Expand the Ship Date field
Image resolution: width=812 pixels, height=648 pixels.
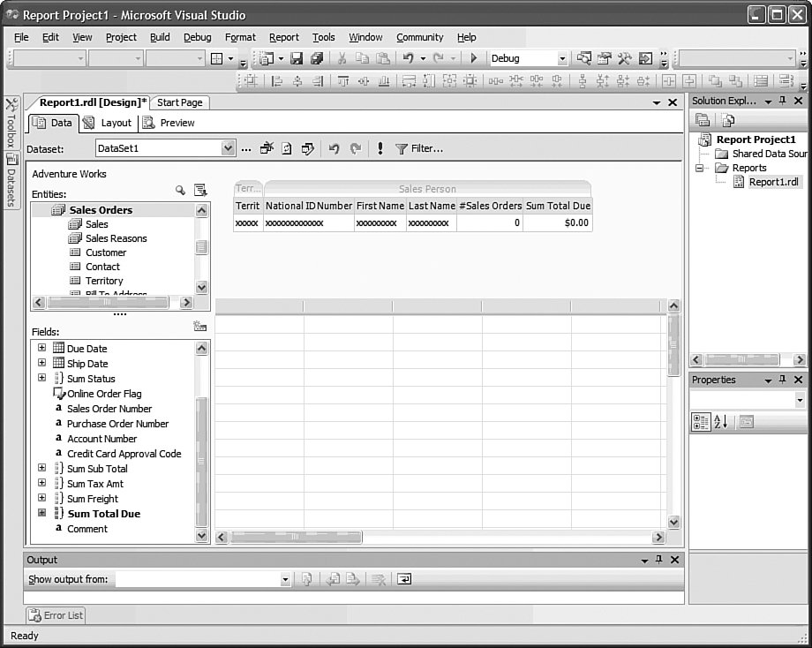pos(42,363)
